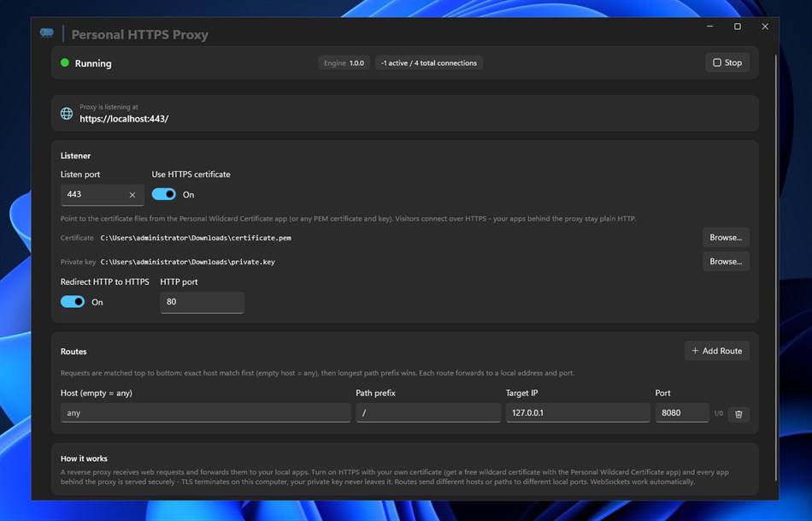Click the Listen port input field
This screenshot has height=521, width=812.
pos(102,195)
